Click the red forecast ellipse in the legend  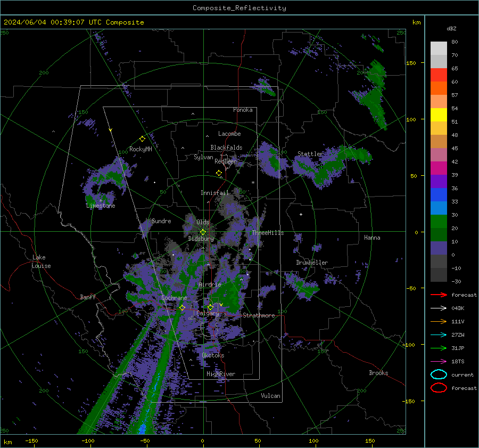pos(439,388)
